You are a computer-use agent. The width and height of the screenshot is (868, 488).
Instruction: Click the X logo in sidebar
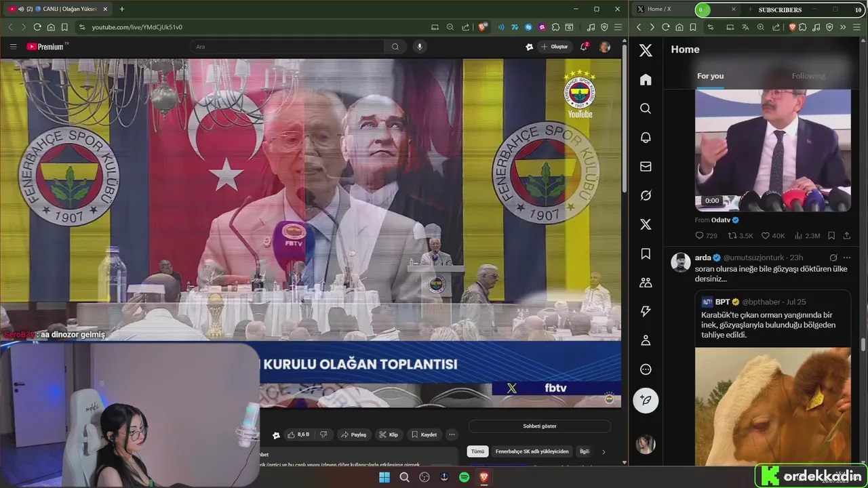(x=646, y=50)
